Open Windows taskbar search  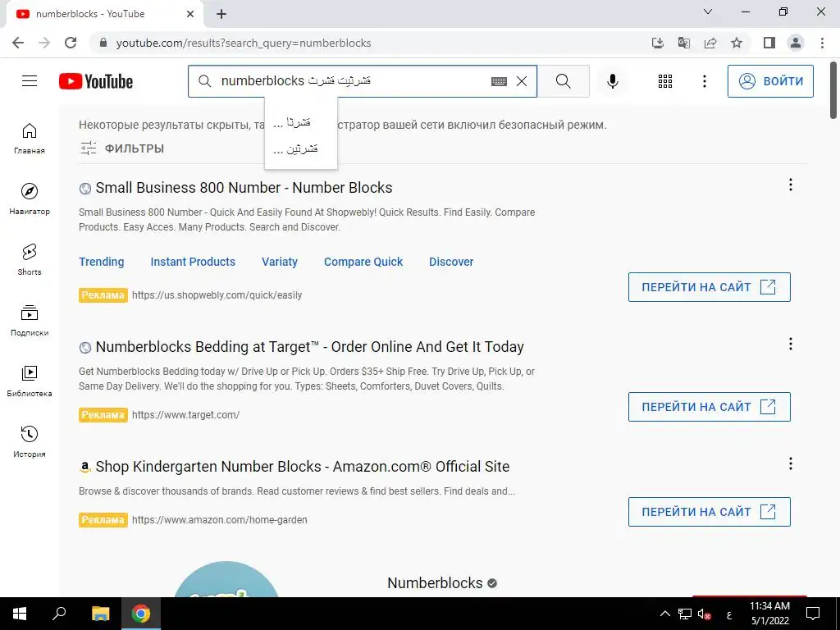[59, 614]
